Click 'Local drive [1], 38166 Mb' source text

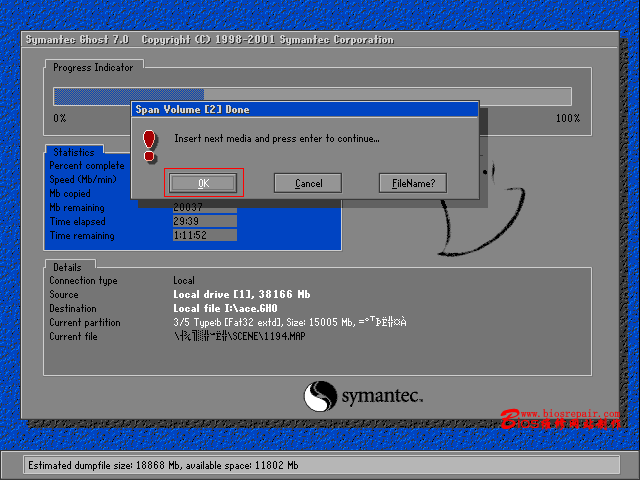(242, 294)
